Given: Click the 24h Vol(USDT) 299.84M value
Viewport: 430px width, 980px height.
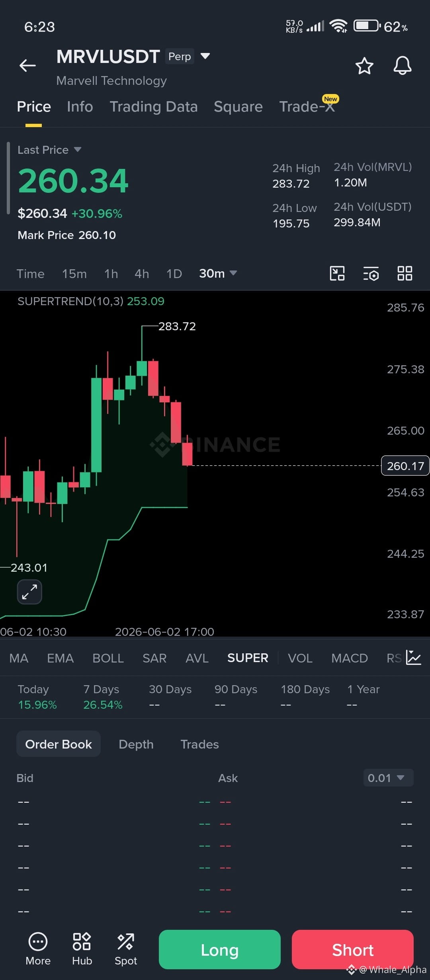Looking at the screenshot, I should point(357,222).
